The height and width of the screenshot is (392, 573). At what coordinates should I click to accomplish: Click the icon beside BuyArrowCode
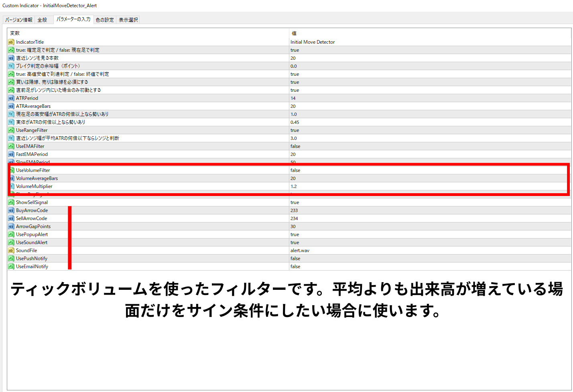point(11,210)
